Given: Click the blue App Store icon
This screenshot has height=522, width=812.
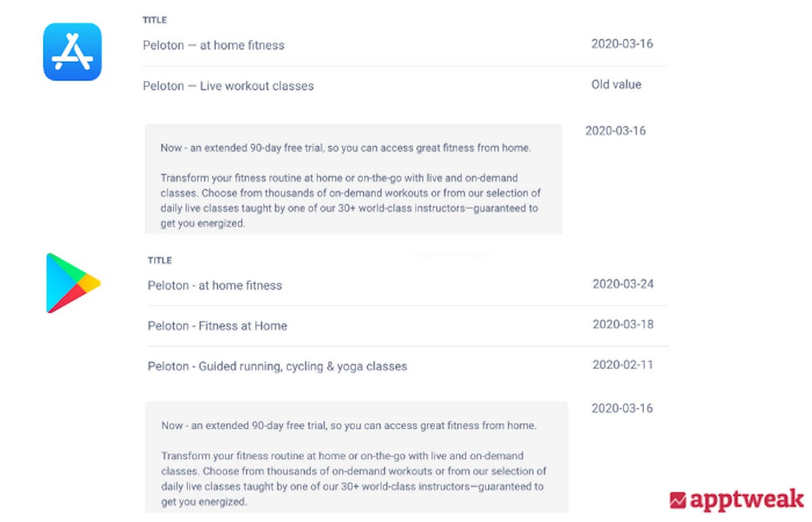Looking at the screenshot, I should point(72,52).
